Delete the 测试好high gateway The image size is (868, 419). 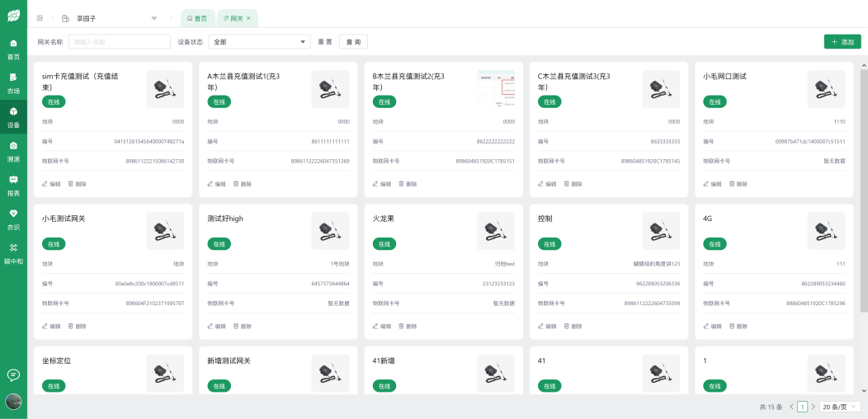click(x=242, y=326)
